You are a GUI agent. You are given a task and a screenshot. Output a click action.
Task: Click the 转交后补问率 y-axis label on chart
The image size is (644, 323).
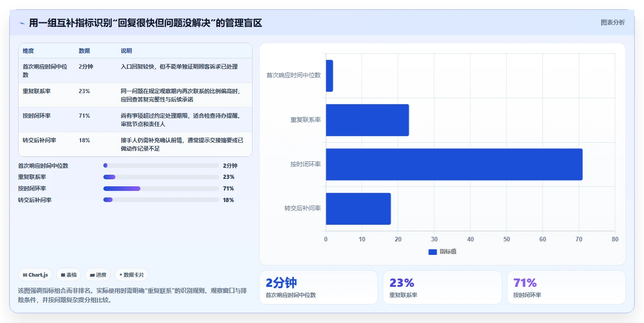pyautogui.click(x=303, y=209)
